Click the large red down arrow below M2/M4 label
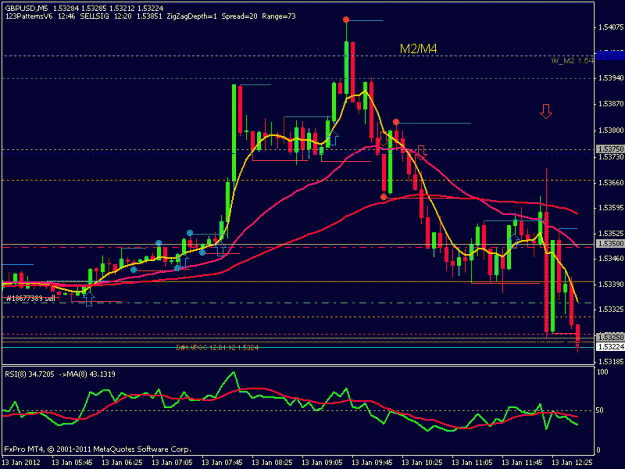The width and height of the screenshot is (625, 469). (x=546, y=111)
